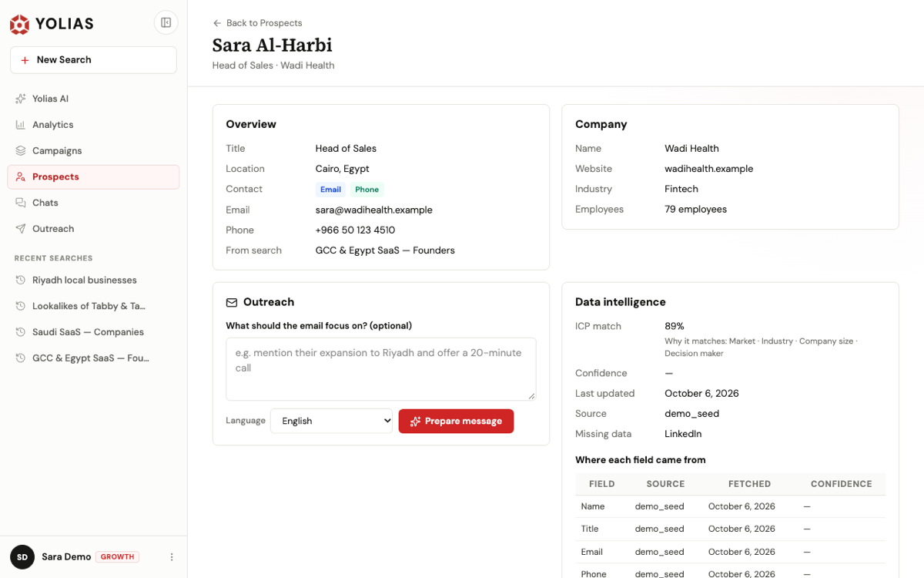
Task: Click the 89% ICP match value
Action: pyautogui.click(x=675, y=326)
